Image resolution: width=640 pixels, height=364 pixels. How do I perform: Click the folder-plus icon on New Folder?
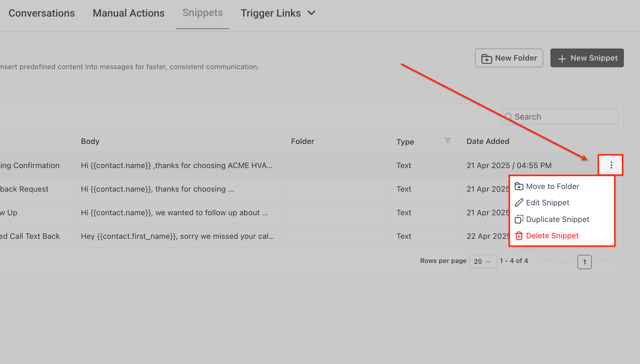coord(486,58)
